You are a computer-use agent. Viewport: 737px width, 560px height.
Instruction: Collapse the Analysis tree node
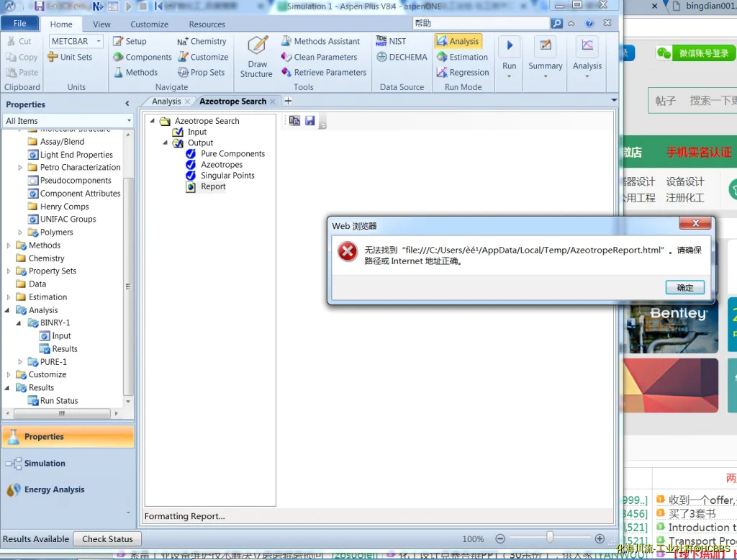click(7, 310)
